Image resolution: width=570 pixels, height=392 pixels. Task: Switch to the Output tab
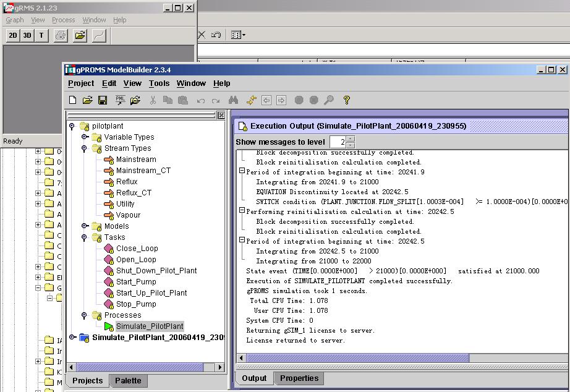tap(254, 378)
